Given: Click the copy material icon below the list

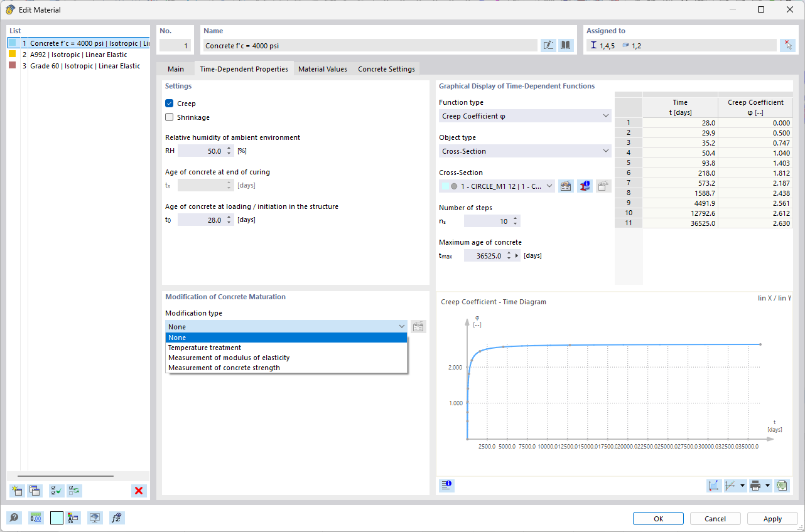Looking at the screenshot, I should [35, 491].
